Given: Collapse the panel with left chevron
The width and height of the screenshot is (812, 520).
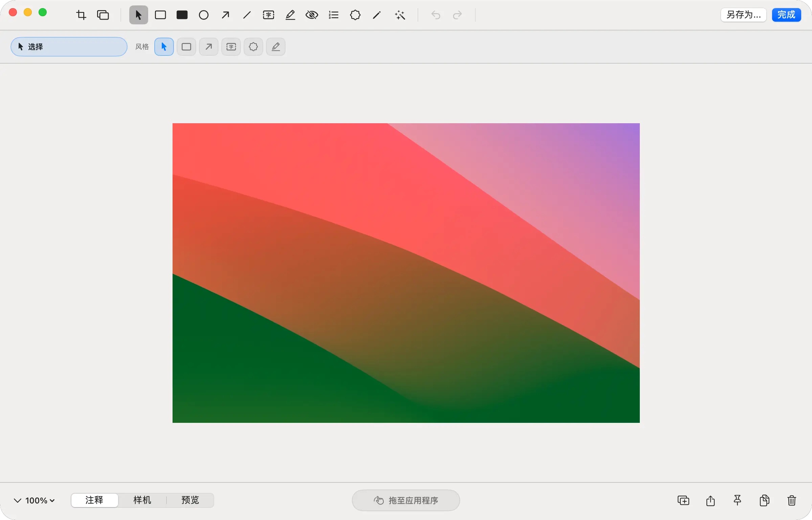Looking at the screenshot, I should [x=18, y=500].
